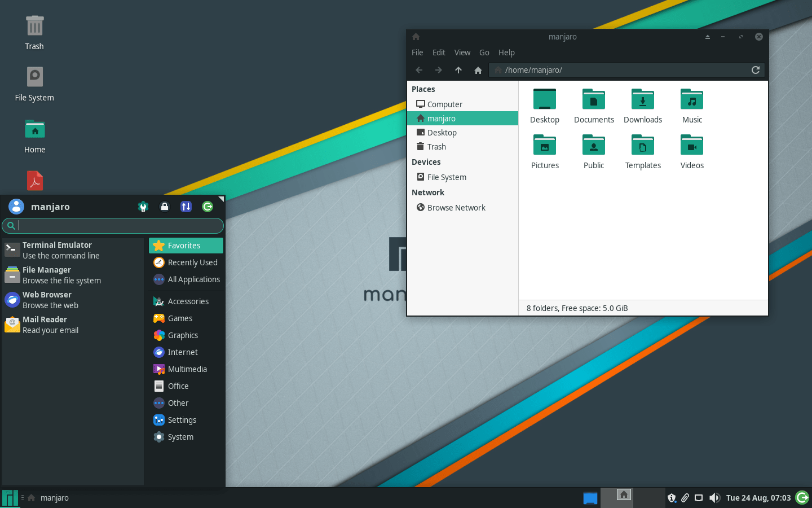The width and height of the screenshot is (812, 508).
Task: Open the clock showing Tue 24 Aug
Action: [758, 498]
